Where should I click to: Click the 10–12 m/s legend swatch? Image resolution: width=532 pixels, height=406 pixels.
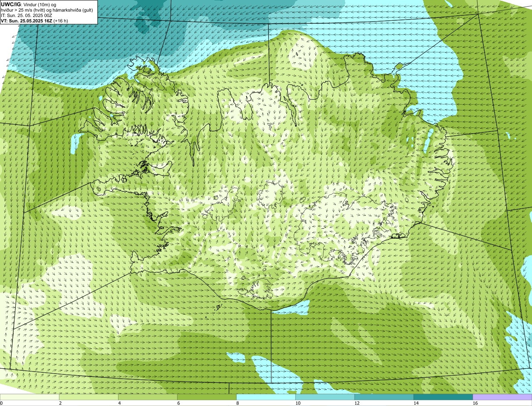(325, 397)
